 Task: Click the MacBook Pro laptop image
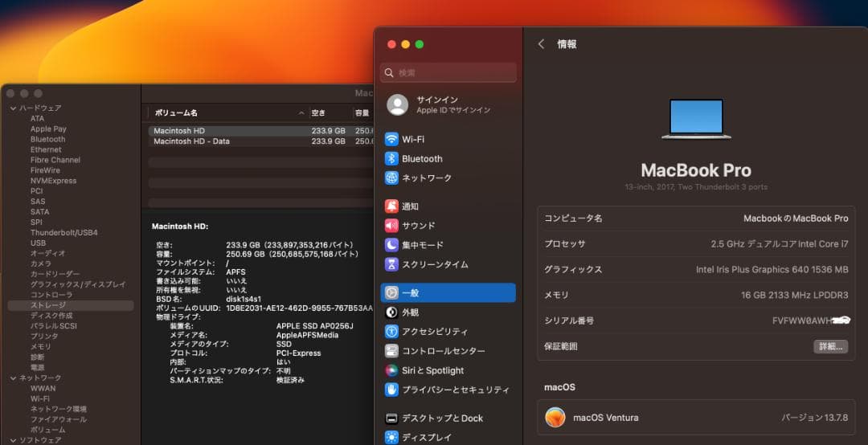[696, 119]
